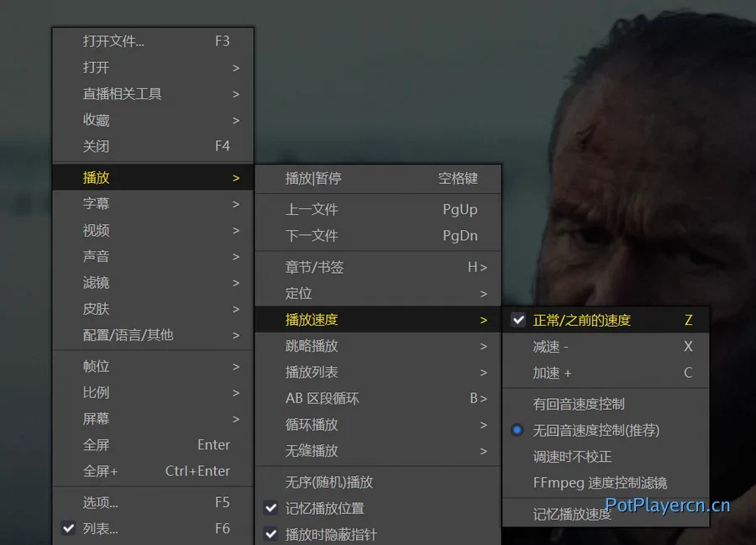Open the 字幕 subtitle submenu
This screenshot has width=756, height=545.
97,203
